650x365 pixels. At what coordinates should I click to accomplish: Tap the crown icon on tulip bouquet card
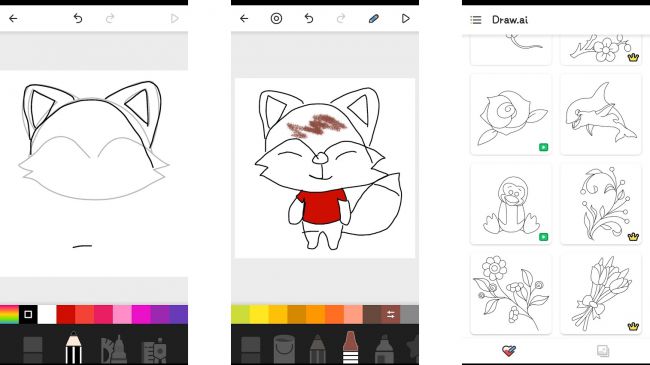pos(633,326)
